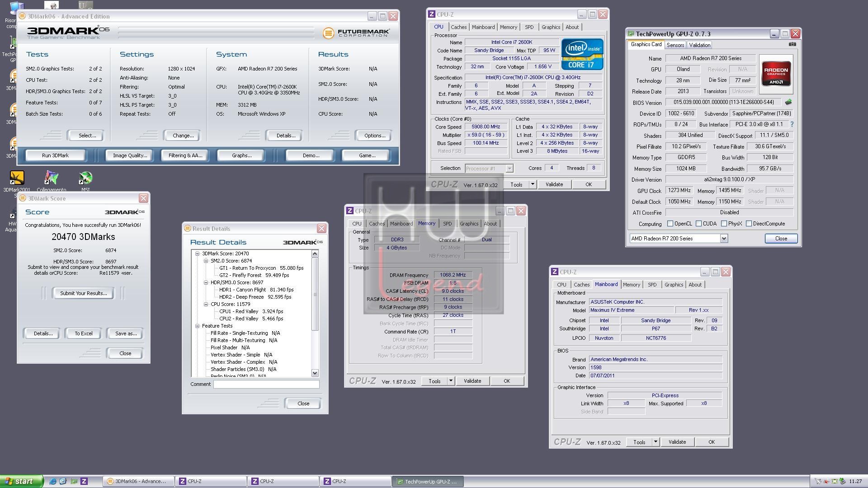Click the Bus Interface question mark icon
This screenshot has height=488, width=868.
[792, 124]
